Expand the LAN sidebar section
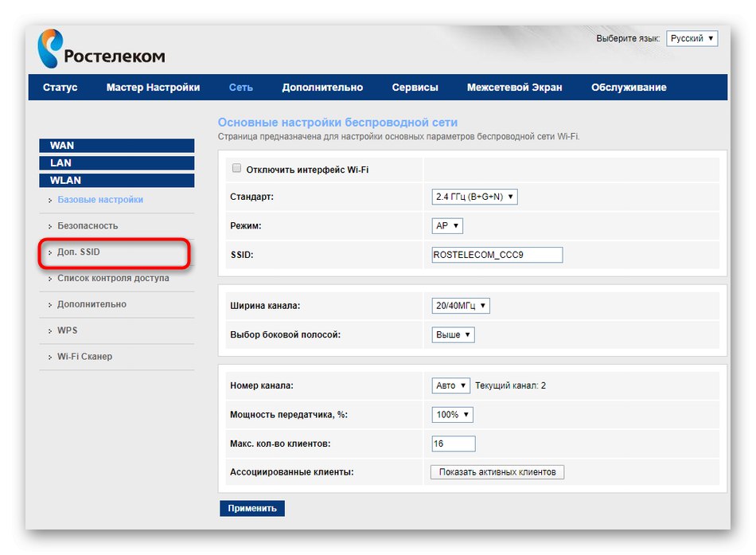The height and width of the screenshot is (555, 756). (x=117, y=163)
